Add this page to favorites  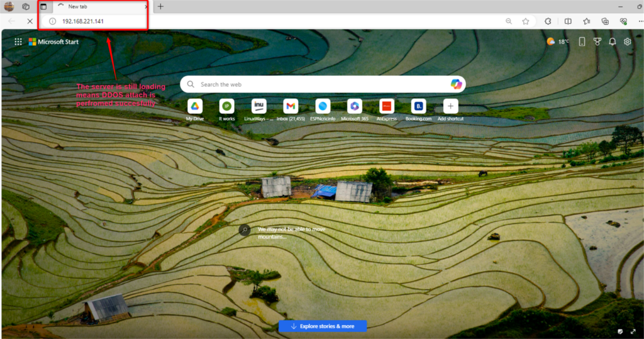525,21
